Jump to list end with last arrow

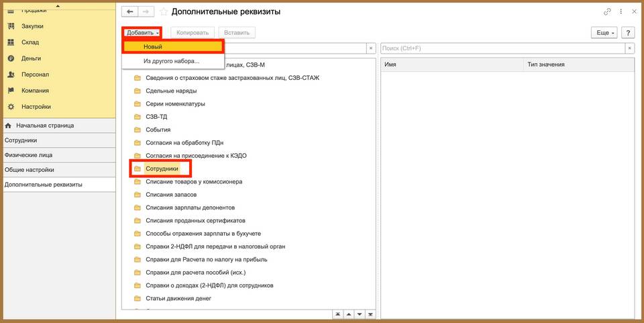pyautogui.click(x=370, y=314)
